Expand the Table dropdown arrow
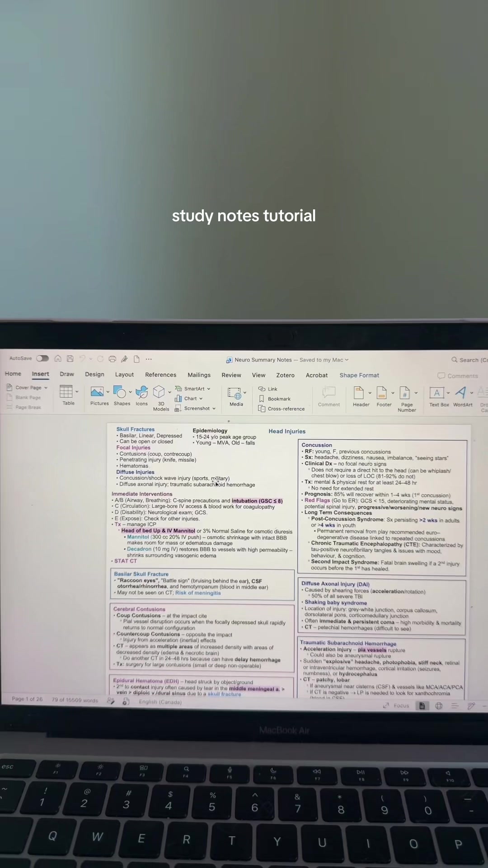The height and width of the screenshot is (868, 488). (x=77, y=392)
